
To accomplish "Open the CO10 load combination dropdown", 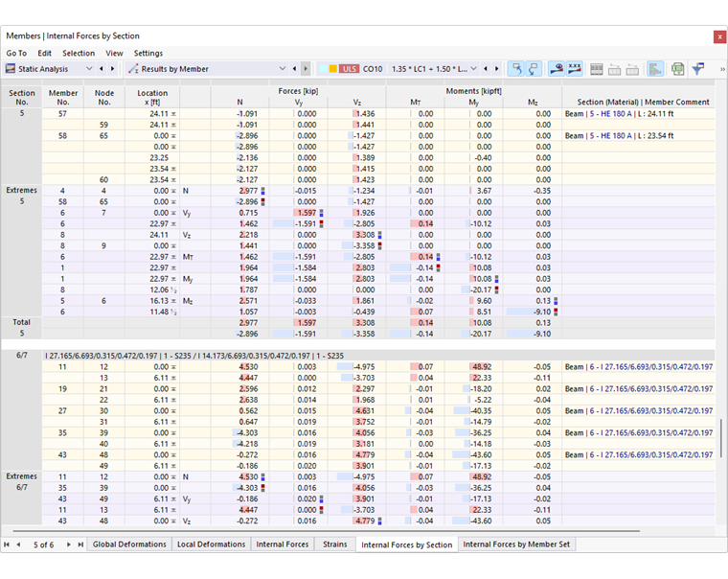I will pos(473,69).
